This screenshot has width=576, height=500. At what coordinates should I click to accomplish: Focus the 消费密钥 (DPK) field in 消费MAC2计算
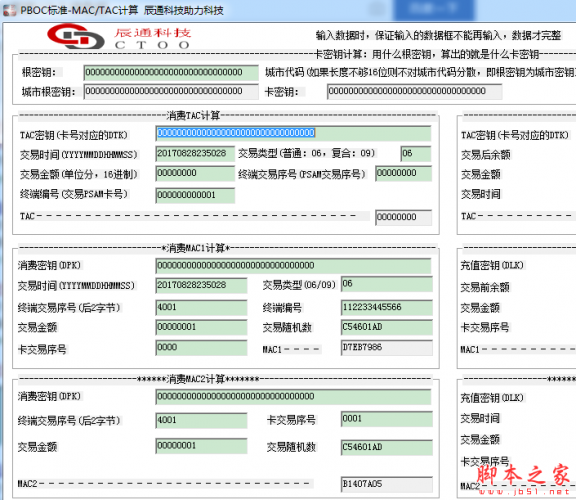293,397
